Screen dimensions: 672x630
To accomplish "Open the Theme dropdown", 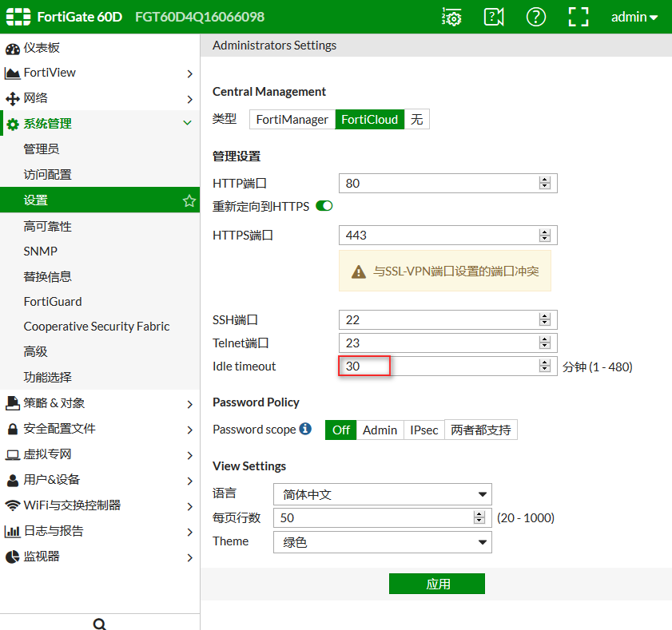I will tap(382, 542).
